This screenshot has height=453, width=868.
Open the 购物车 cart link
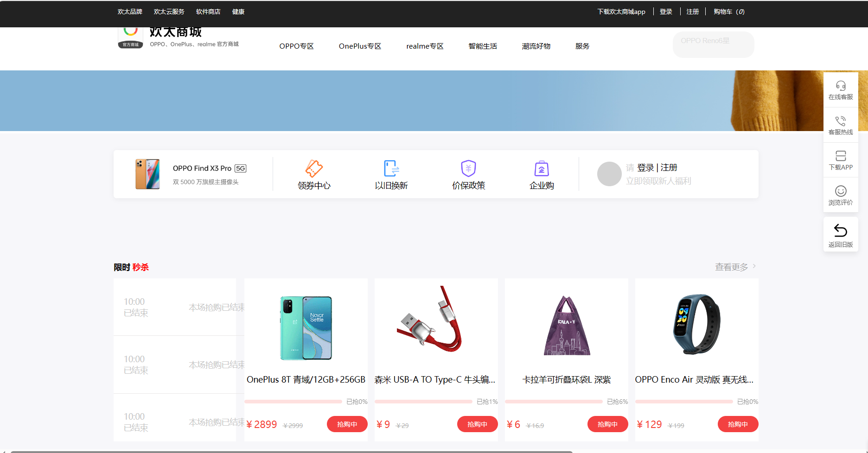tap(729, 12)
